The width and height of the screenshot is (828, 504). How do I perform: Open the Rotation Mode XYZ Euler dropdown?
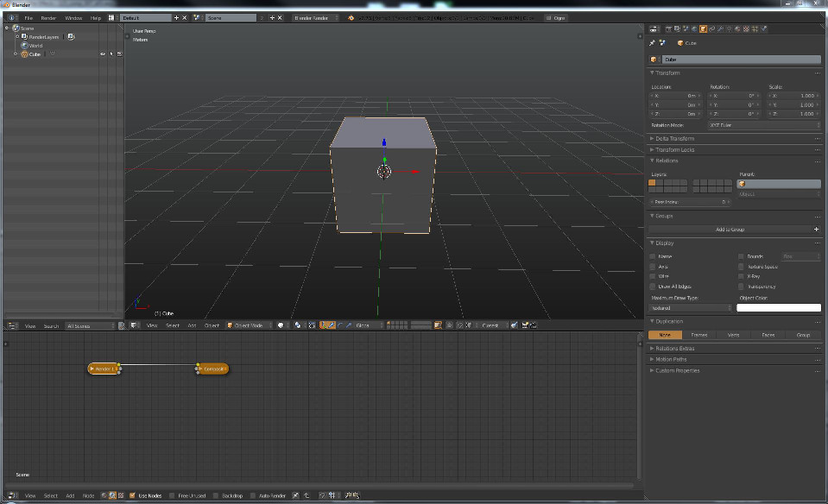click(x=763, y=125)
